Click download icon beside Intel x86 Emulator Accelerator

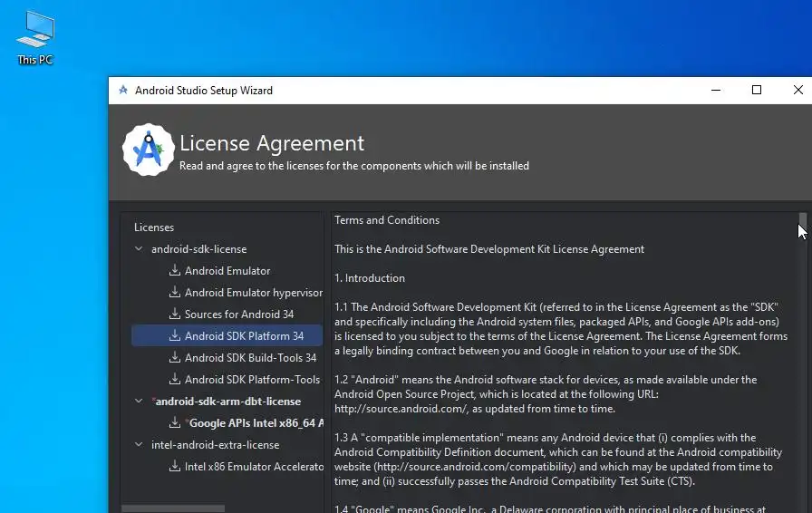pos(175,466)
